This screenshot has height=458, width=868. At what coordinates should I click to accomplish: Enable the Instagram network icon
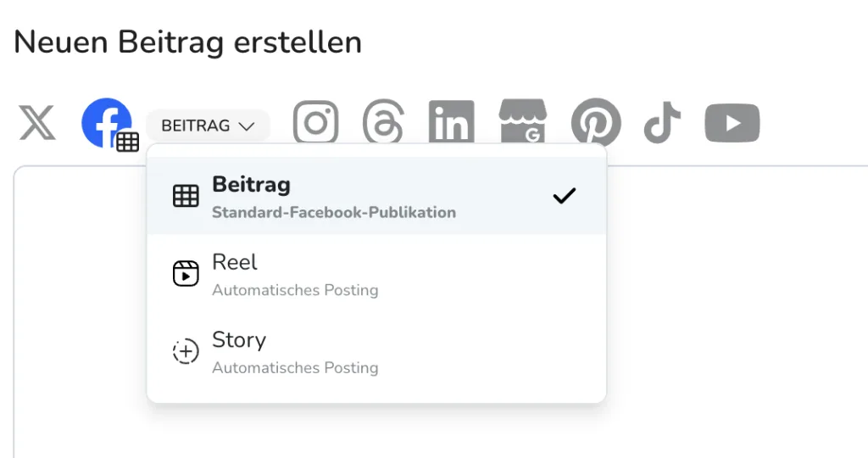315,122
